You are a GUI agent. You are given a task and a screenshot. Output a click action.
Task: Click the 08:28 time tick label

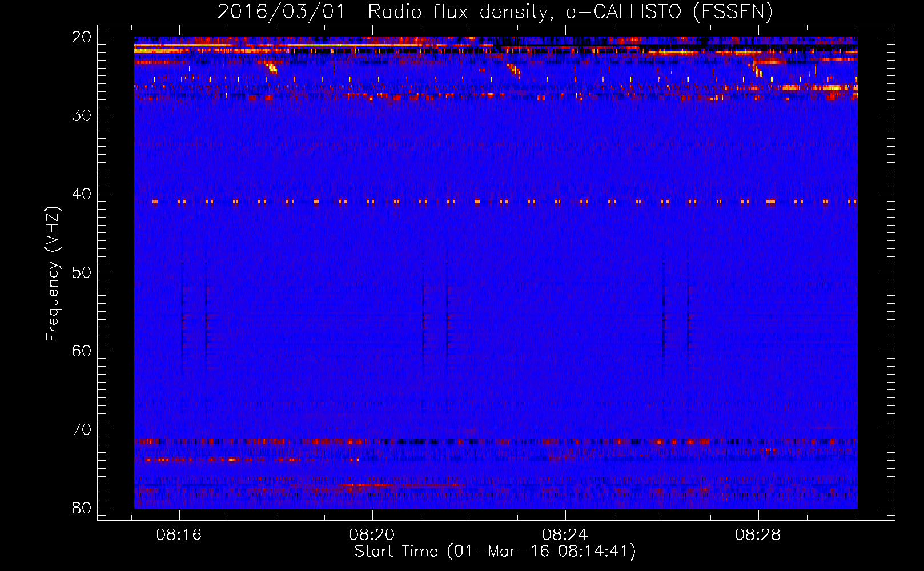[758, 535]
